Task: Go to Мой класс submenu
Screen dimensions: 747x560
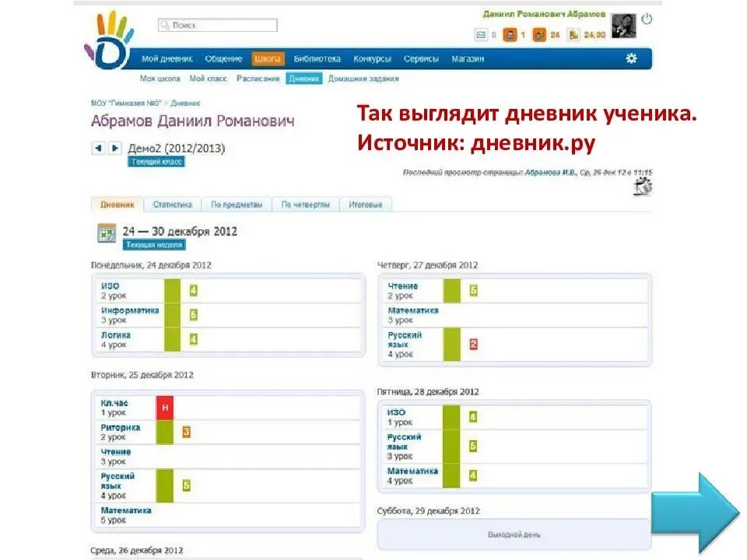Action: (x=209, y=79)
